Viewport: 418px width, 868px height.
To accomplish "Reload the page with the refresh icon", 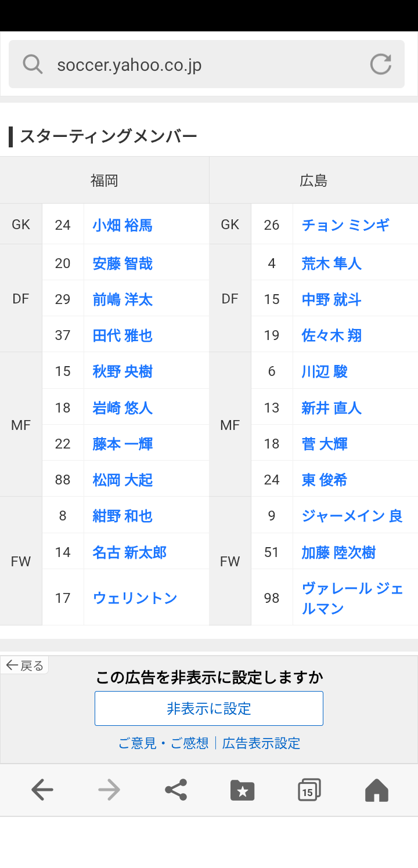I will tap(381, 64).
